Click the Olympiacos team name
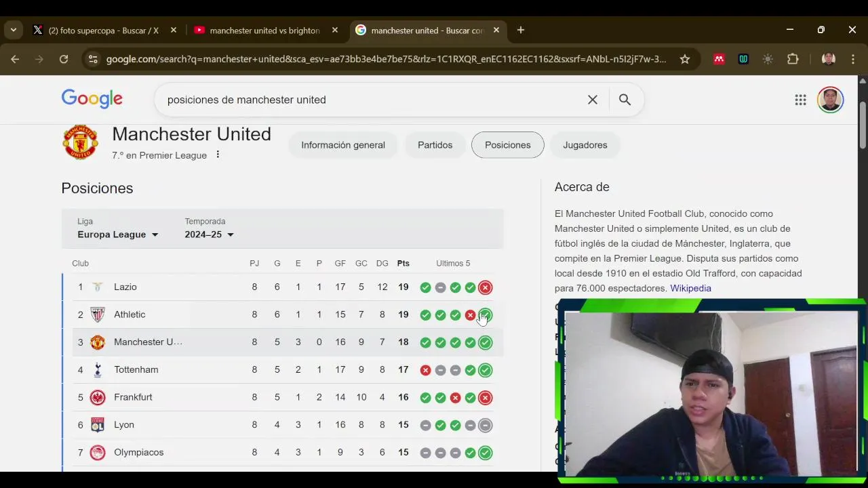868x488 pixels. coord(139,452)
